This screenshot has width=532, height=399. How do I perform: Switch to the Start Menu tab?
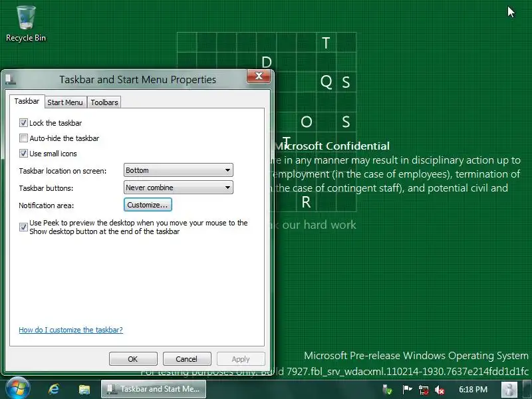(x=65, y=102)
